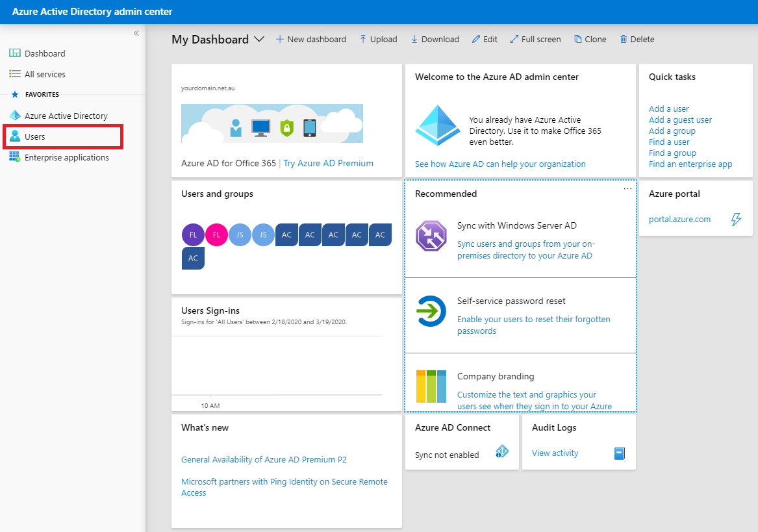This screenshot has width=758, height=532.
Task: Edit the dashboard
Action: point(485,39)
